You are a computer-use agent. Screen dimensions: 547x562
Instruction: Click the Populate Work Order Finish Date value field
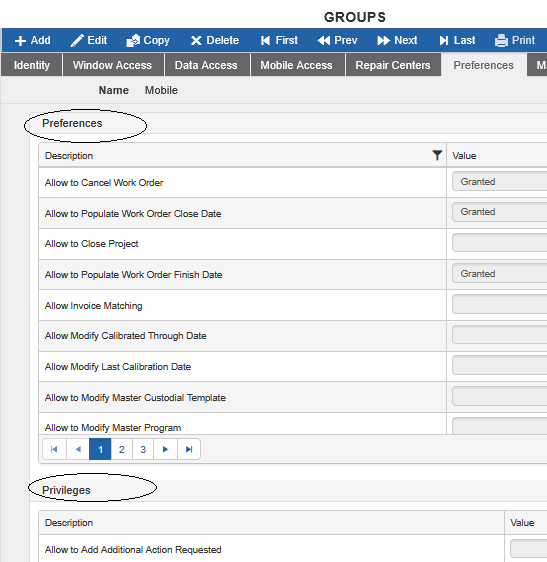[x=499, y=273]
